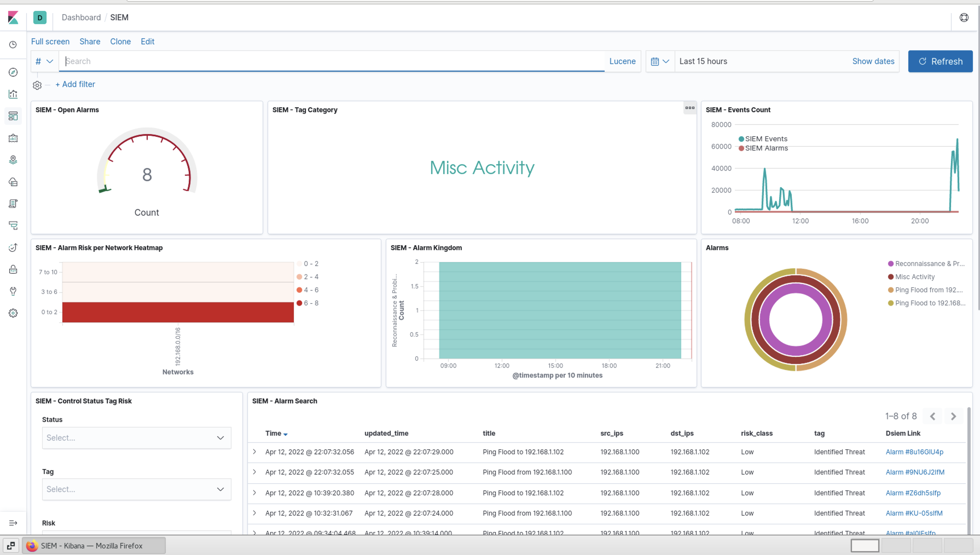Viewport: 980px width, 555px height.
Task: Open Full screen mode
Action: tap(50, 42)
